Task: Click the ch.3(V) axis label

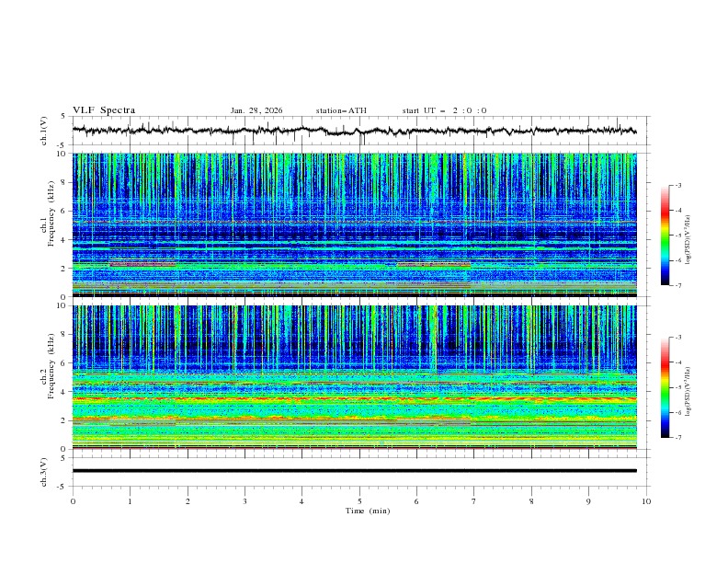Action: coord(45,471)
